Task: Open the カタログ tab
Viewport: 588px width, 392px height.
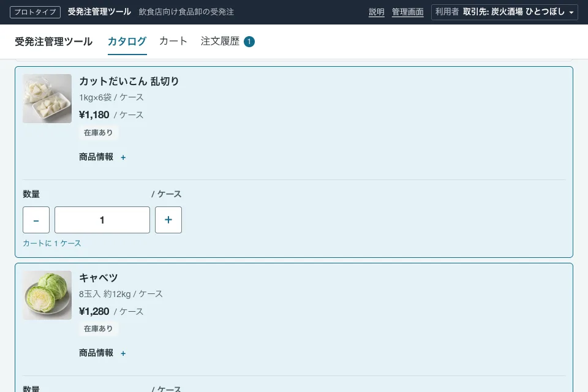Action: pos(127,41)
